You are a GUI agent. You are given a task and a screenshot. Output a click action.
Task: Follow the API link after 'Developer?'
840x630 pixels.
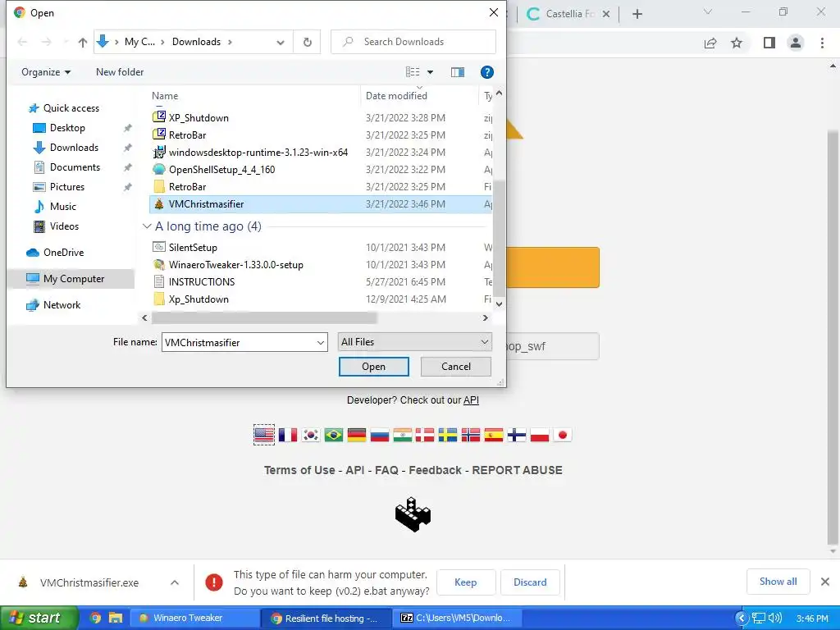pos(471,400)
